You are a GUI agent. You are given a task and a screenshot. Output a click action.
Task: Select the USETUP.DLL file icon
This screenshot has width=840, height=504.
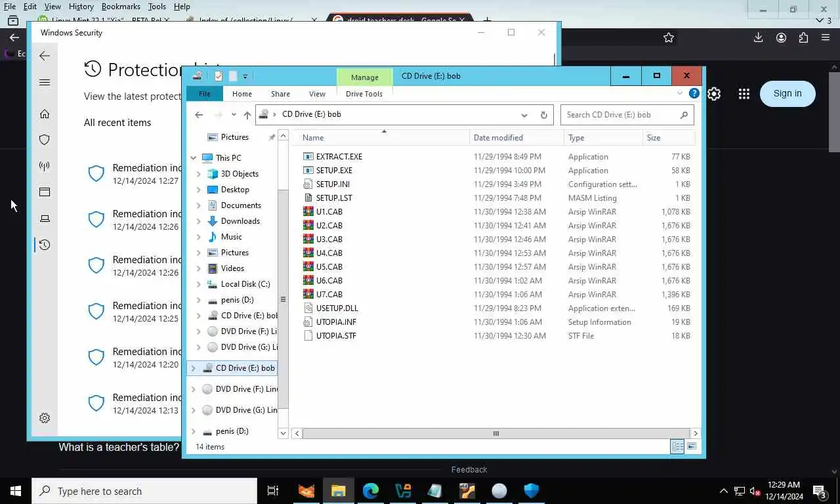point(308,308)
